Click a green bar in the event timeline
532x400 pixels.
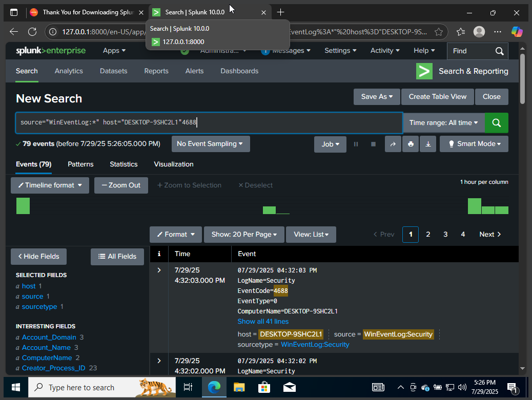click(23, 205)
